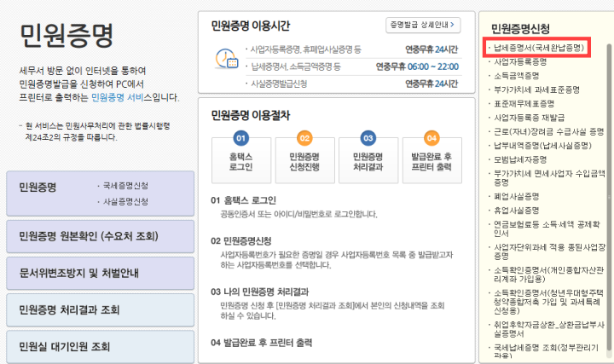This screenshot has height=364, width=614.
Task: Click step 03 number badge
Action: pyautogui.click(x=368, y=138)
